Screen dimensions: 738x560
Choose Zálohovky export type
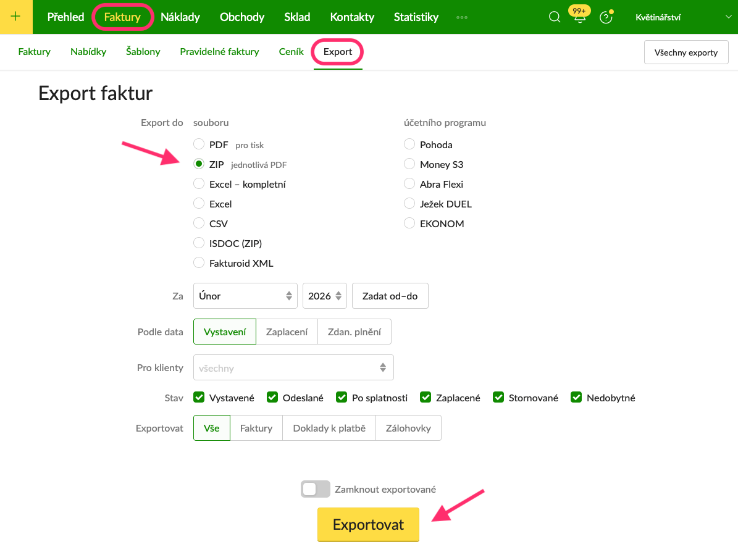point(408,428)
